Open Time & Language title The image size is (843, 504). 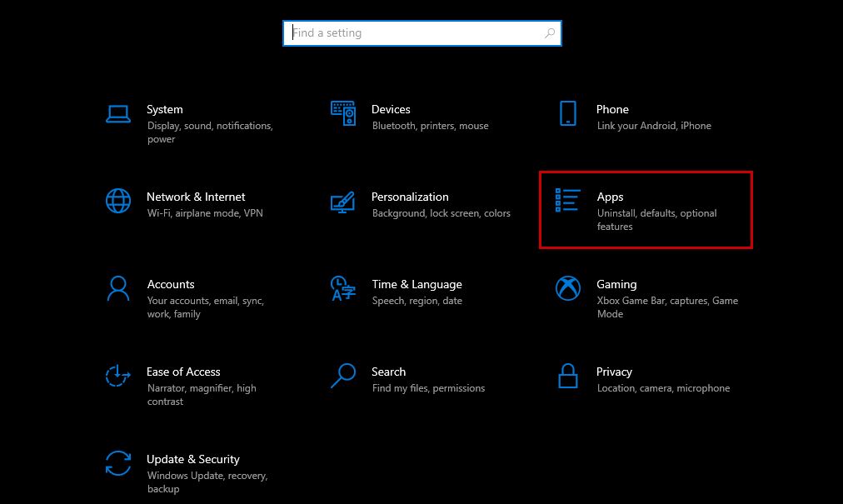point(417,285)
